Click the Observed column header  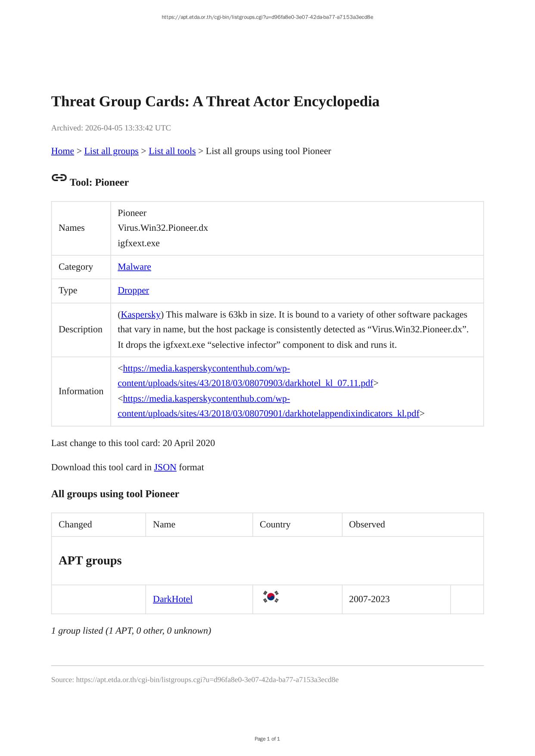[367, 524]
